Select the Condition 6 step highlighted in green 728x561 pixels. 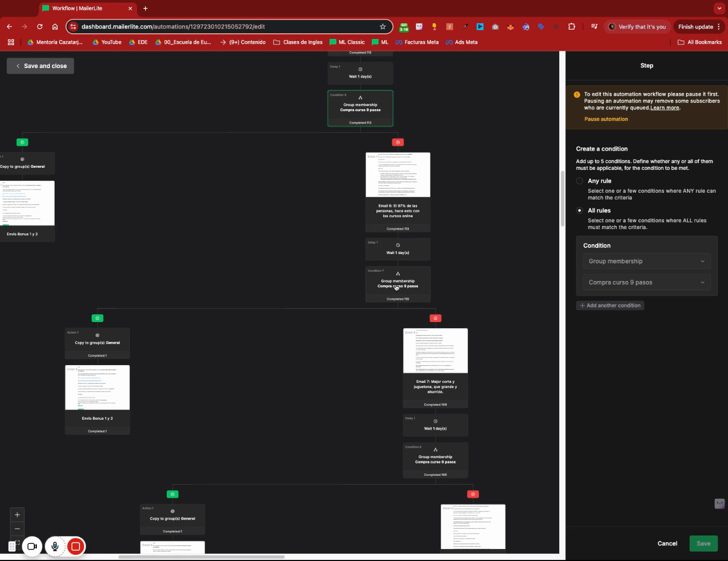coord(360,108)
